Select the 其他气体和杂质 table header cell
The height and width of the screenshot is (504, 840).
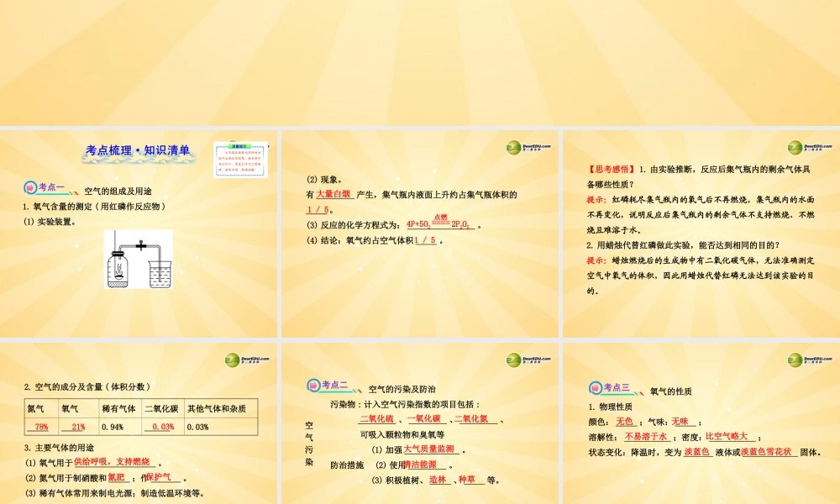tap(221, 409)
